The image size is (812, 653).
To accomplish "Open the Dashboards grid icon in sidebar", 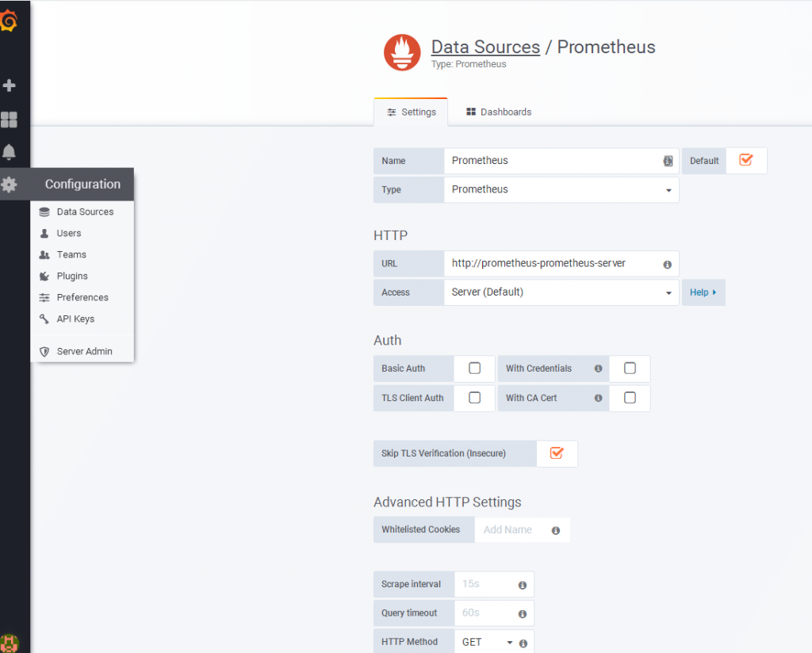I will (x=9, y=120).
